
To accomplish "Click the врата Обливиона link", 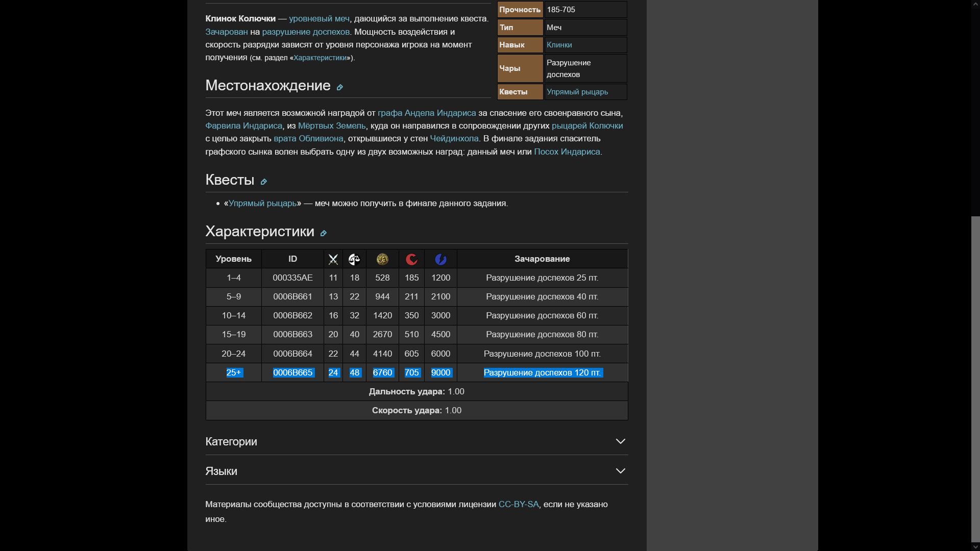I will [x=308, y=138].
